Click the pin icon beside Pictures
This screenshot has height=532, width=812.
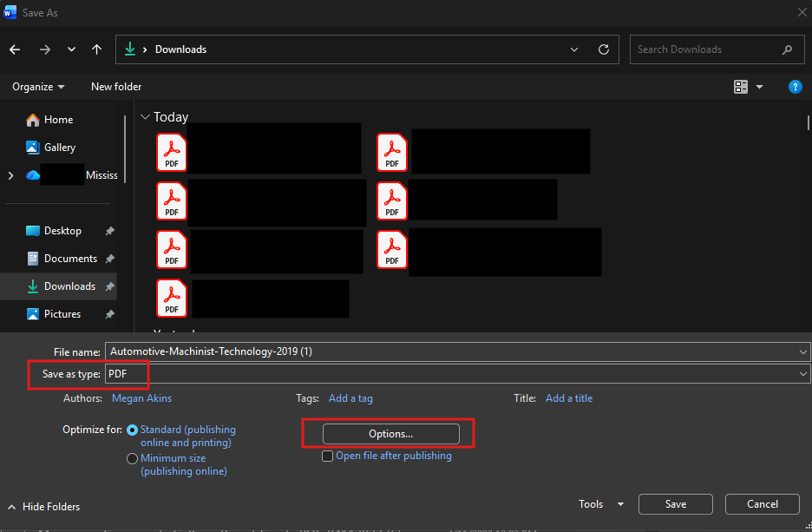(110, 314)
